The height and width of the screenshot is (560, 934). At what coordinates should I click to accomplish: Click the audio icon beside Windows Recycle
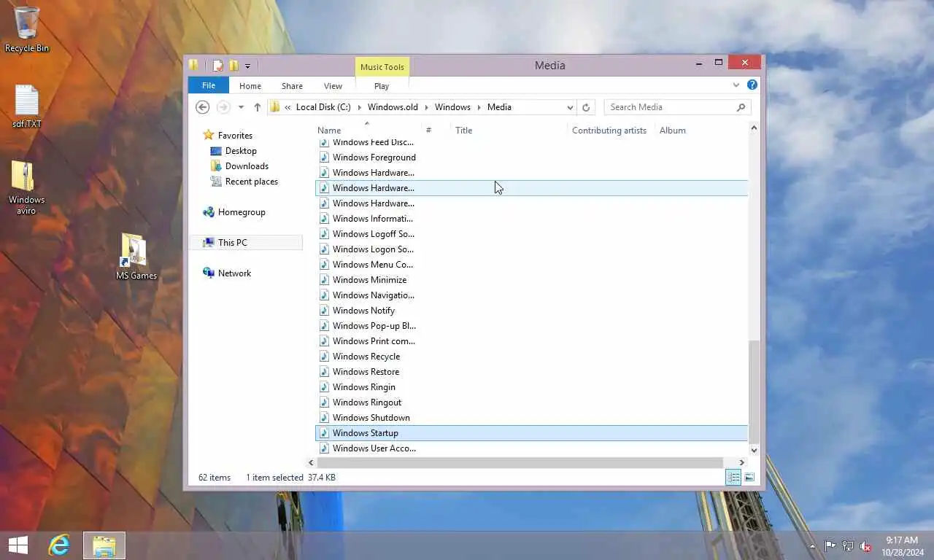(x=325, y=357)
